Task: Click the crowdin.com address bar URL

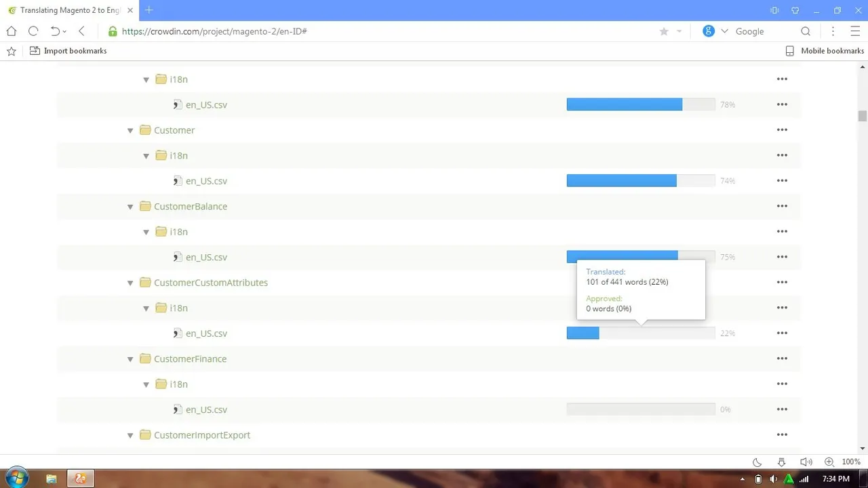Action: coord(214,31)
